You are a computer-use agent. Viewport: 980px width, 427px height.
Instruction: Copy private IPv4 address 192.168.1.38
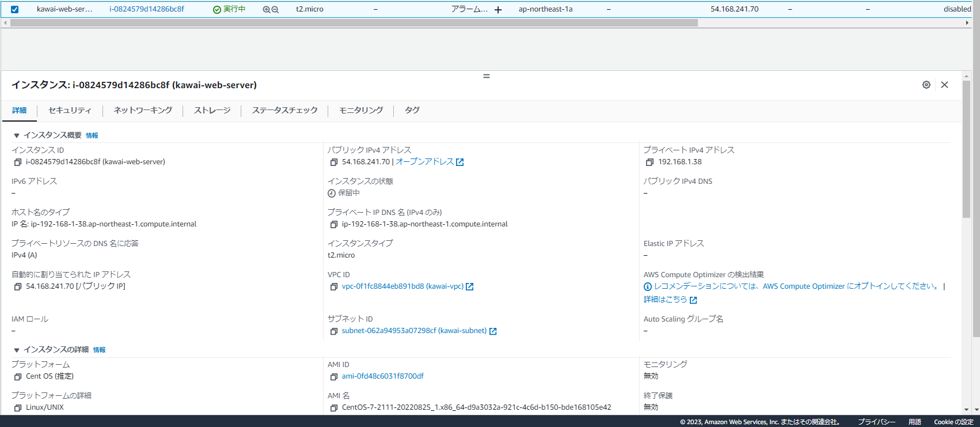[650, 163]
